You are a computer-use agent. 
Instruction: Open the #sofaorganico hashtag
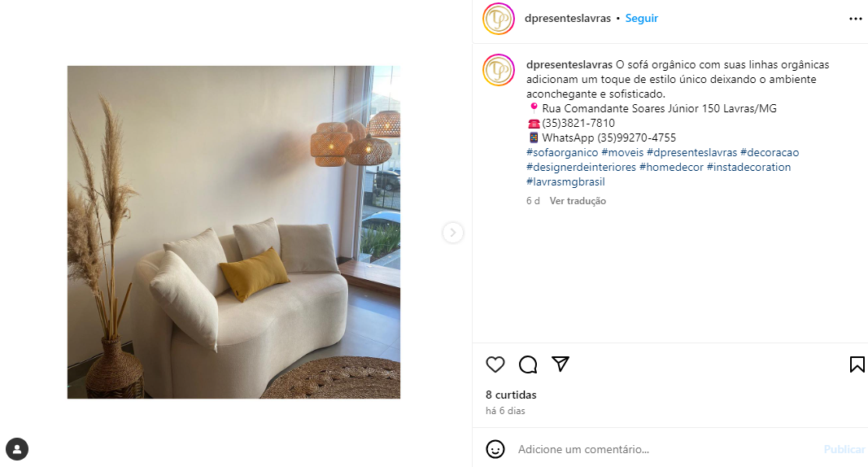(562, 152)
